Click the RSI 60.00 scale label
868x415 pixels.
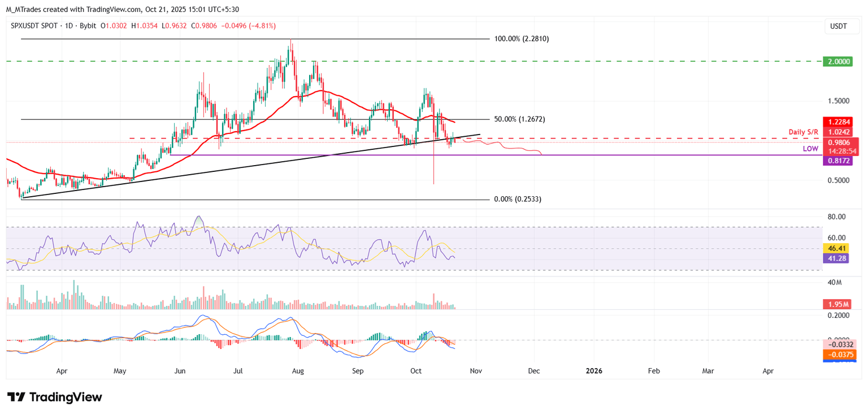[837, 237]
